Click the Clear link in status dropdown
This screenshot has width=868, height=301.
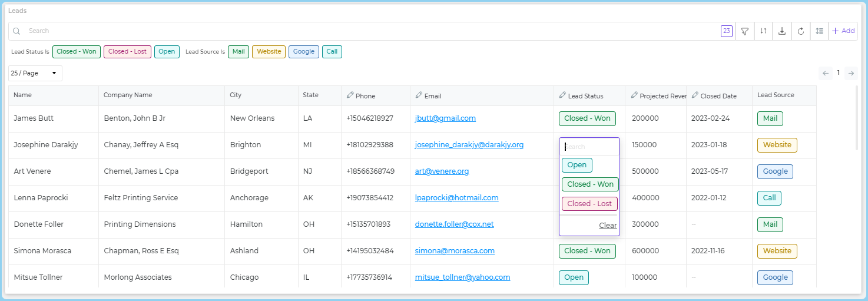pos(608,226)
